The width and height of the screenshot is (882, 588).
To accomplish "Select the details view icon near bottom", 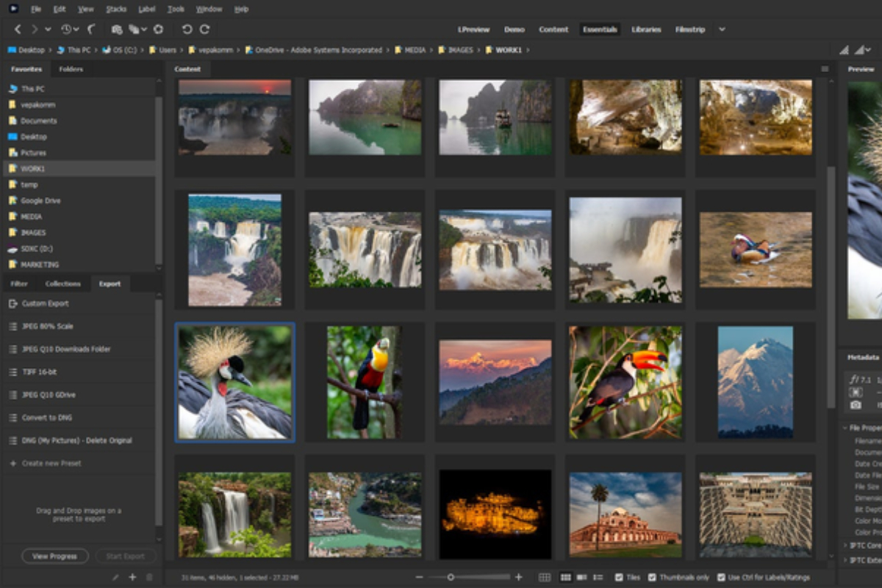I will coord(582,577).
